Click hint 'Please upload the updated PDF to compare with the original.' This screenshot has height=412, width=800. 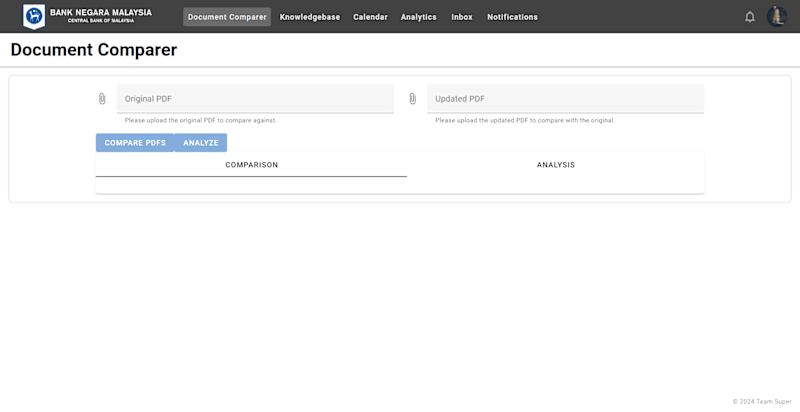[x=525, y=120]
